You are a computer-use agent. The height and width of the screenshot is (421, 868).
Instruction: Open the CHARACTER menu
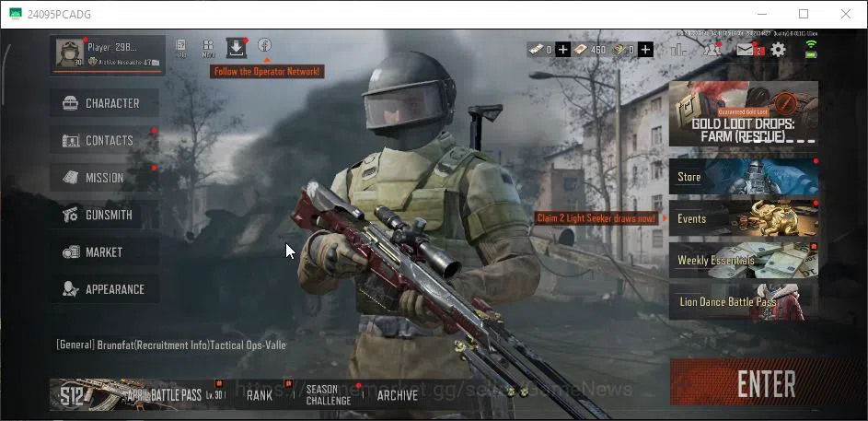(x=105, y=103)
